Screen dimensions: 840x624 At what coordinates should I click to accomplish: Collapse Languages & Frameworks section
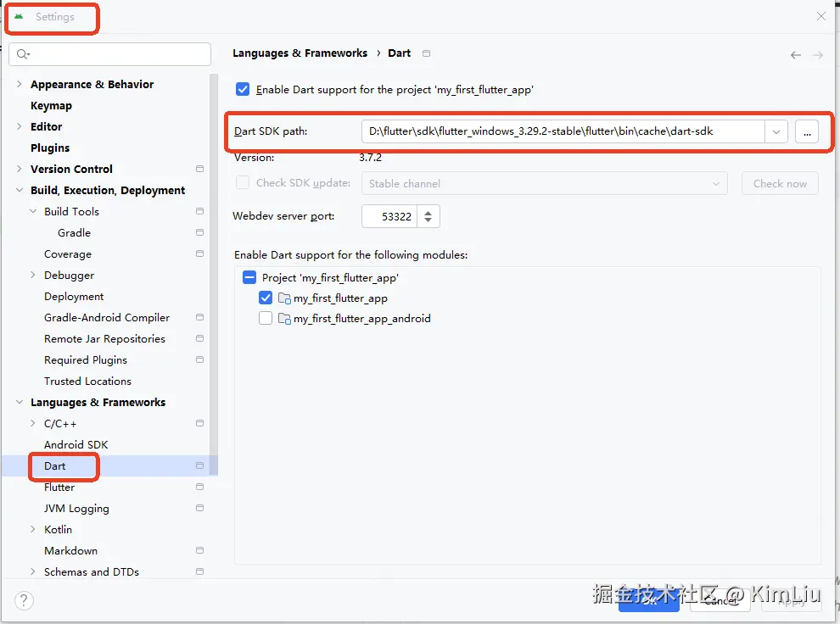coord(20,403)
